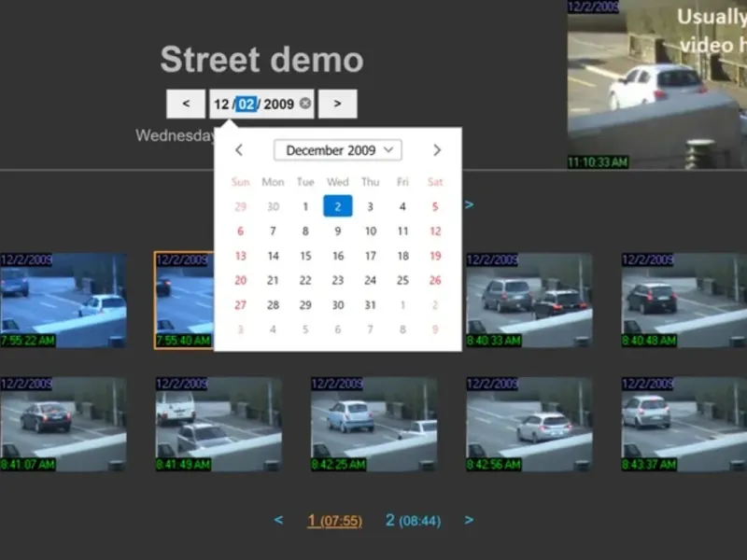This screenshot has height=560, width=747.
Task: Show next month in the calendar popup
Action: (437, 150)
